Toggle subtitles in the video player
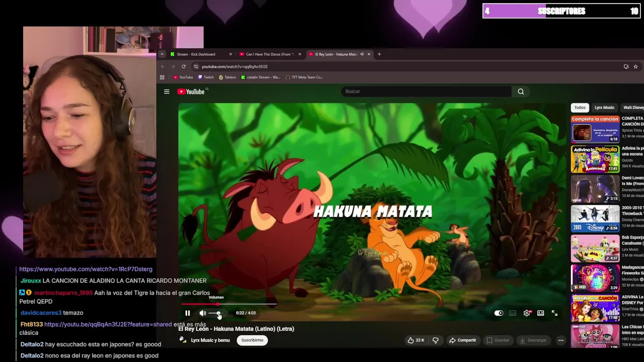This screenshot has height=362, width=644. pos(513,313)
